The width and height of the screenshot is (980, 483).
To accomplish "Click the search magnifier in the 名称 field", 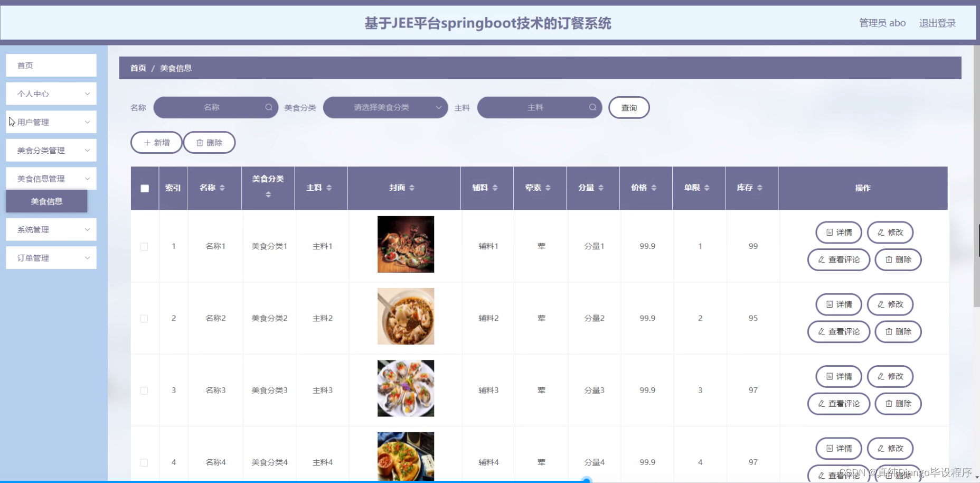I will click(269, 107).
